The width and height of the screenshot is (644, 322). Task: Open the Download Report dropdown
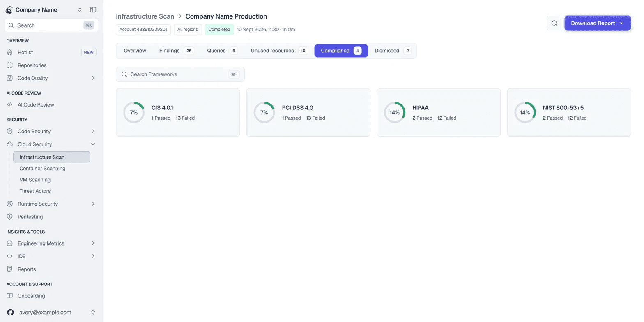598,23
